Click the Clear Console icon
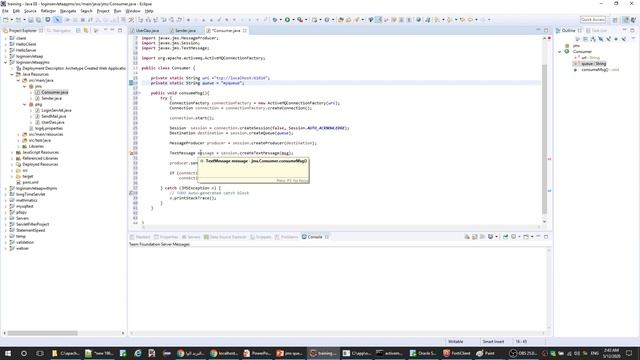 [x=467, y=237]
